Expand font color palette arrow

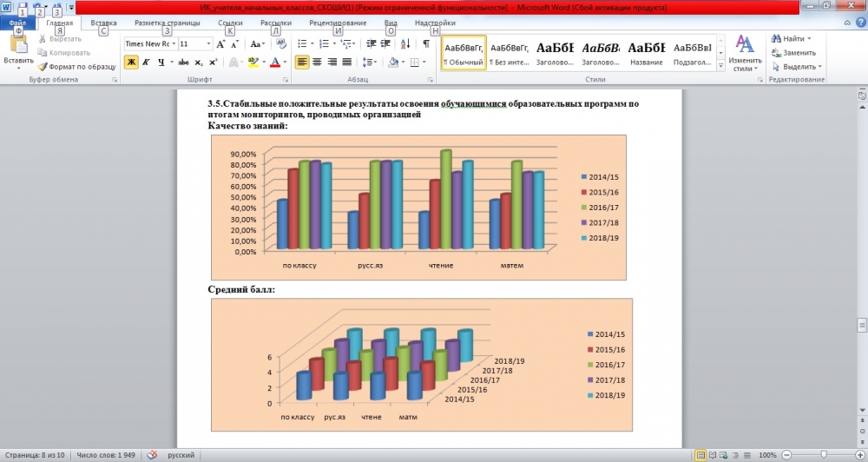coord(285,62)
